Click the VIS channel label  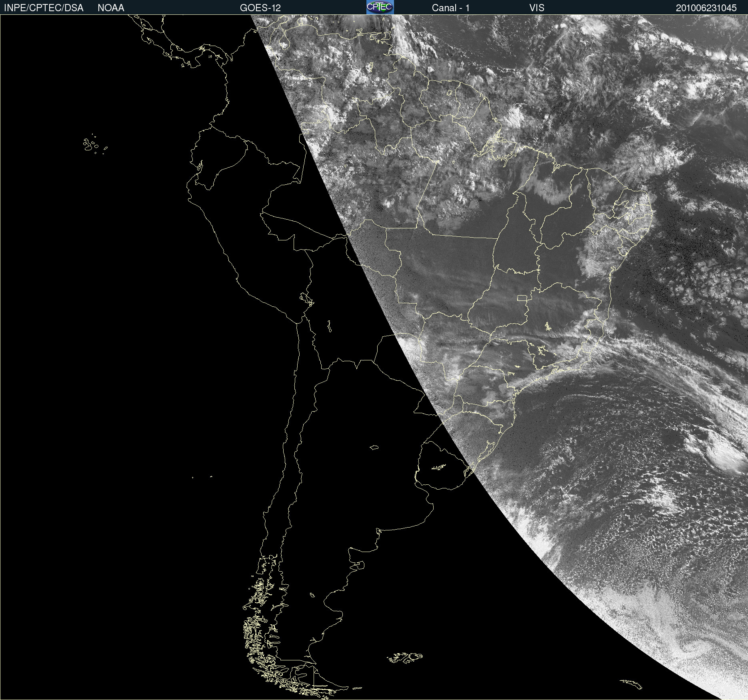tap(537, 8)
